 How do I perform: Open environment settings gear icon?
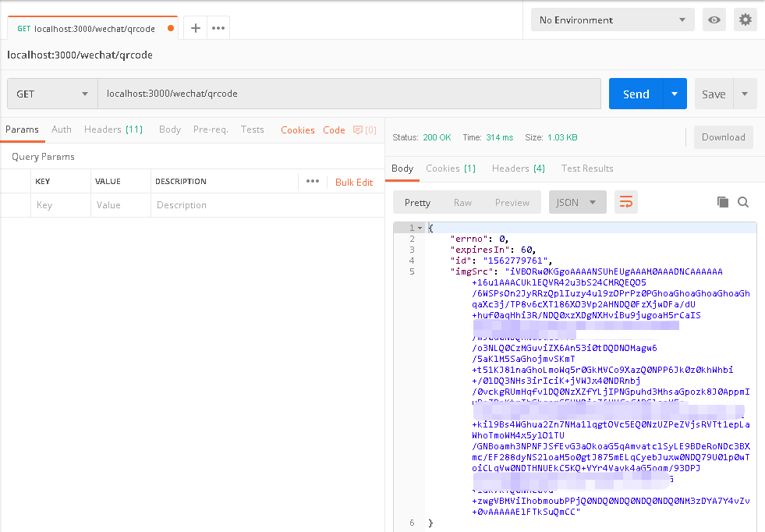click(x=745, y=20)
